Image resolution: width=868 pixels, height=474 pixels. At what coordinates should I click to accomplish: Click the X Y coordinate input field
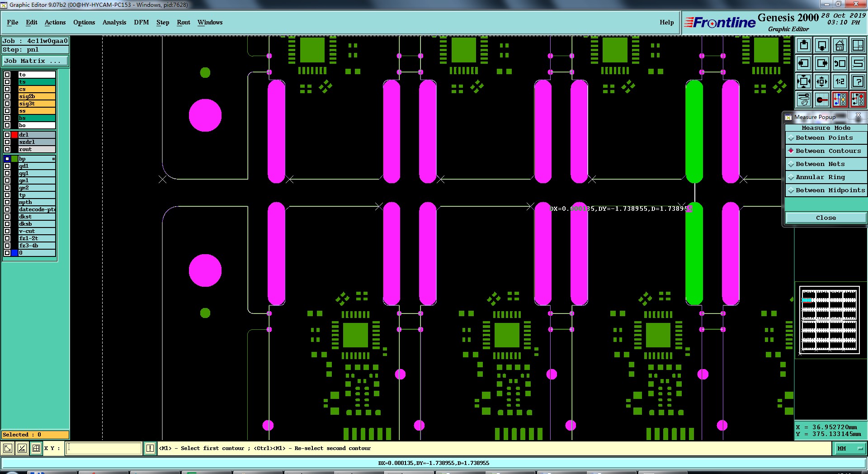(104, 448)
